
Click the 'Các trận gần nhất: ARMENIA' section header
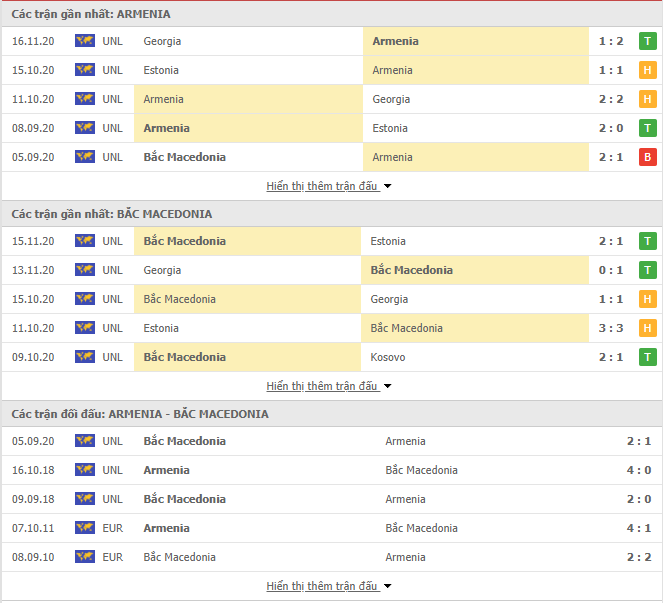[x=91, y=14]
